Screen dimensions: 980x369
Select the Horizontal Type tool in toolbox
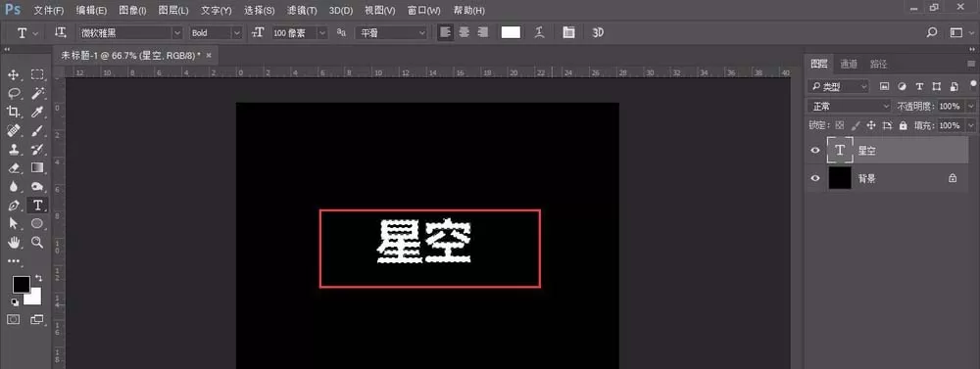pyautogui.click(x=37, y=205)
